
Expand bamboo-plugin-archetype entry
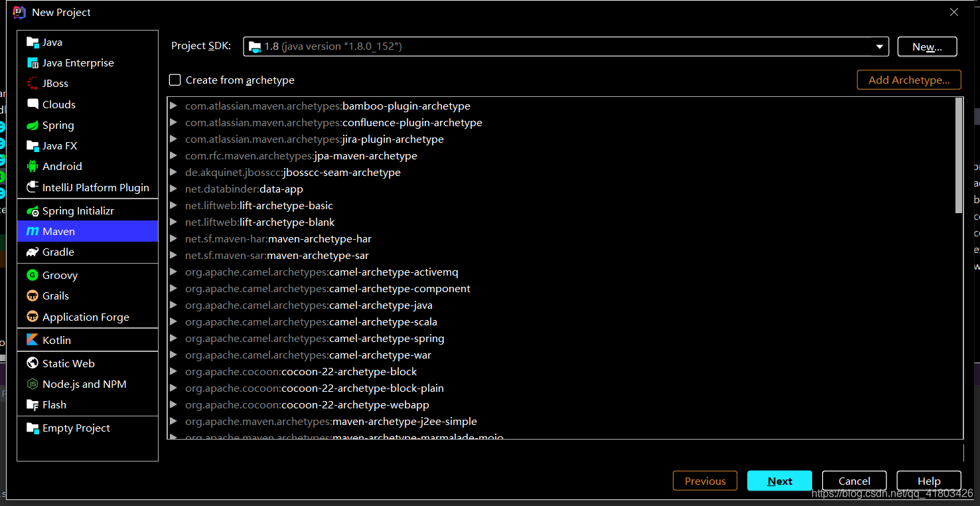click(x=173, y=106)
